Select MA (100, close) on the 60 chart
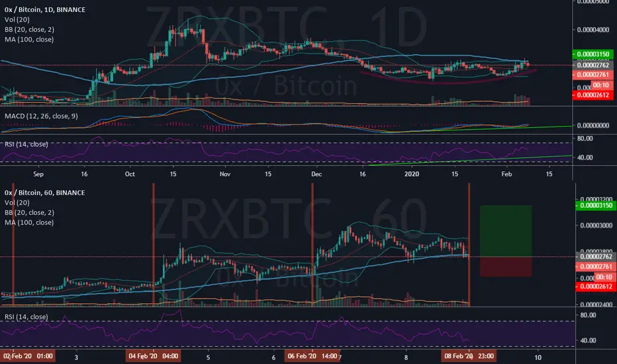 click(x=29, y=222)
